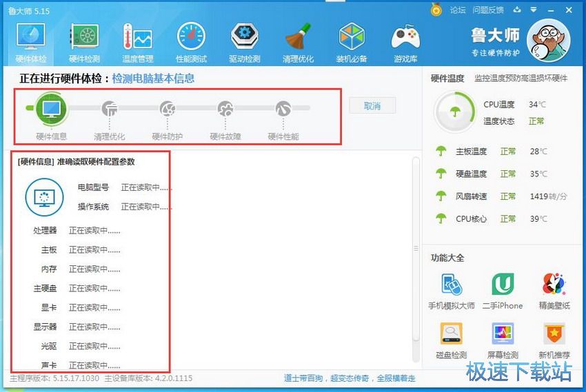Click the 硬盘温度 umbrella icon

click(x=441, y=174)
